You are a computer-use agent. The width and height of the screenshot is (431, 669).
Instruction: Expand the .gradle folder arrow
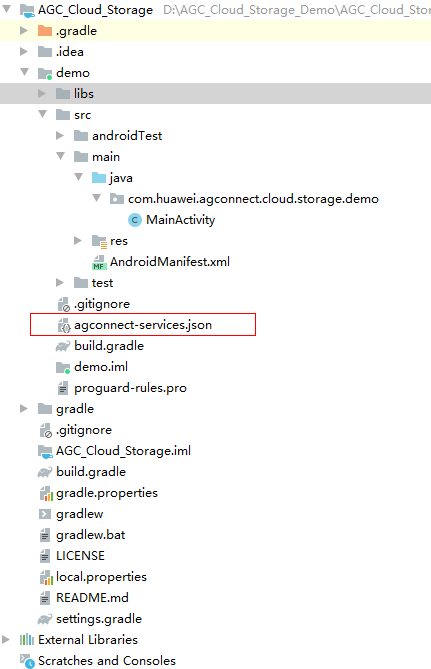point(24,30)
